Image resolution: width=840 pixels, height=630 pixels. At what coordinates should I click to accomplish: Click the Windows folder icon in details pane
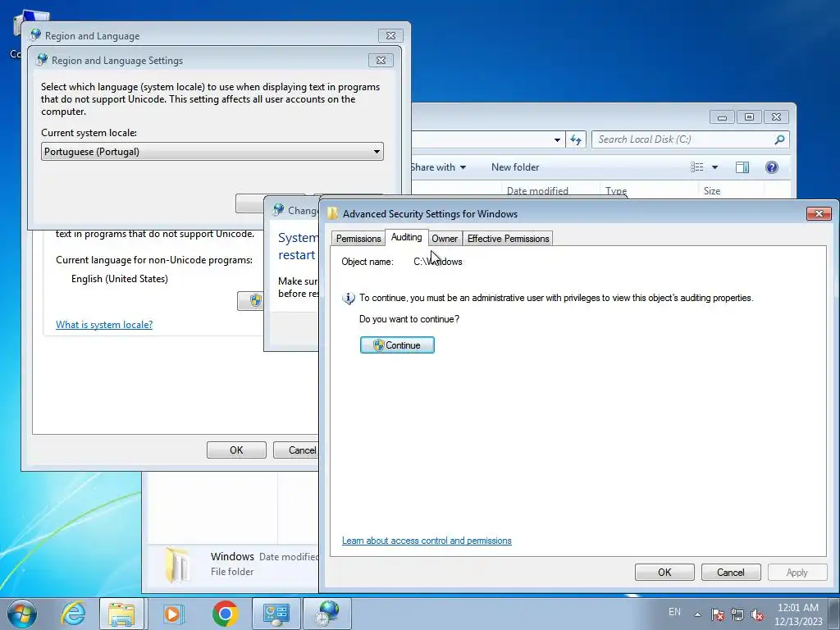(x=177, y=564)
